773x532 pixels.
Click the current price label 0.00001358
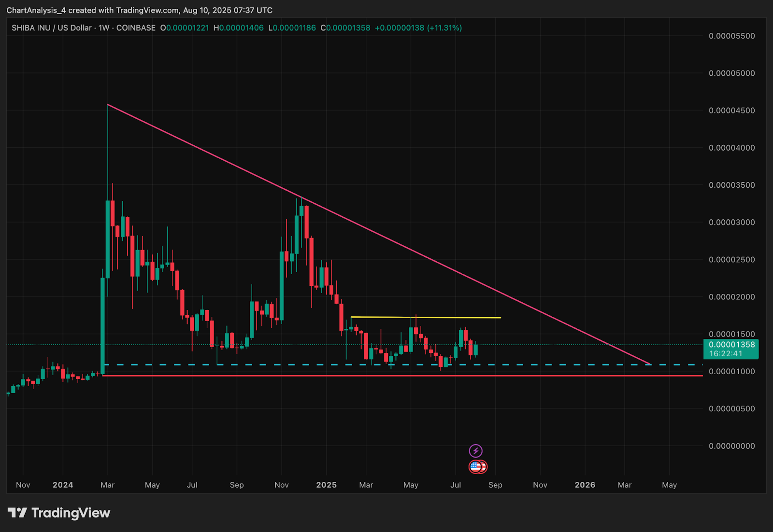[731, 345]
